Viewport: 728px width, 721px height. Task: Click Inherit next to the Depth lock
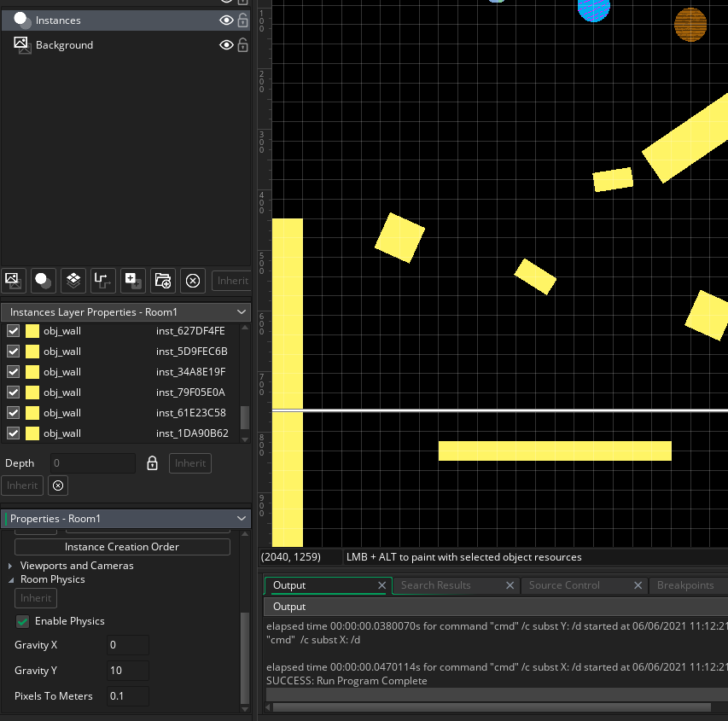190,463
